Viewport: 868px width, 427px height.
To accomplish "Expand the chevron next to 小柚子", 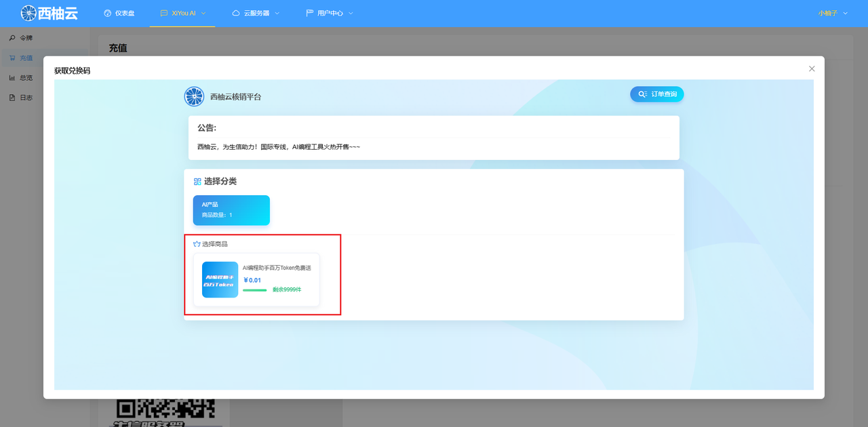I will pos(845,14).
